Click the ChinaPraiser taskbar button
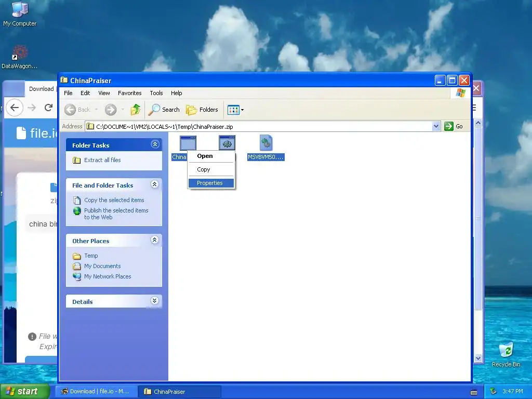 (180, 392)
